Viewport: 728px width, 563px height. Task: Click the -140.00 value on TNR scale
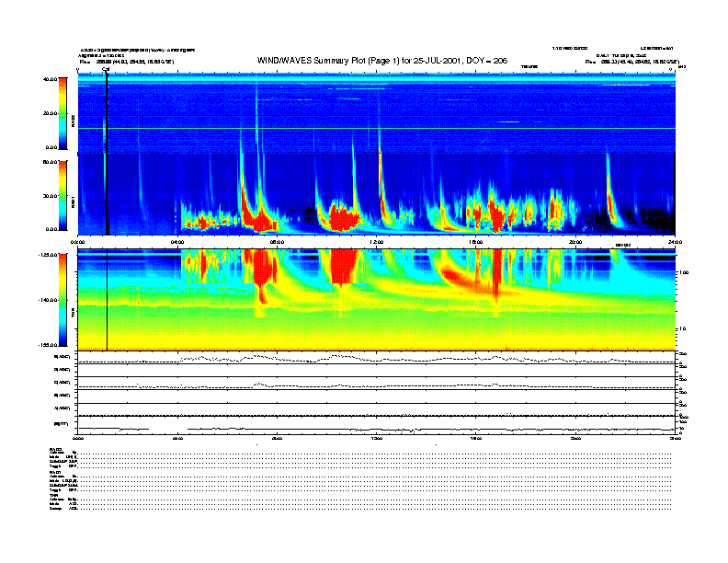click(x=48, y=300)
